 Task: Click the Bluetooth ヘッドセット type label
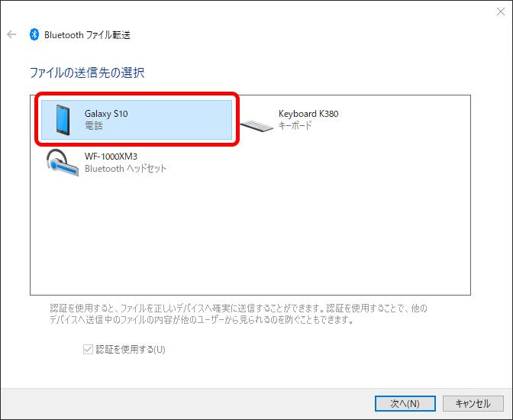[125, 169]
